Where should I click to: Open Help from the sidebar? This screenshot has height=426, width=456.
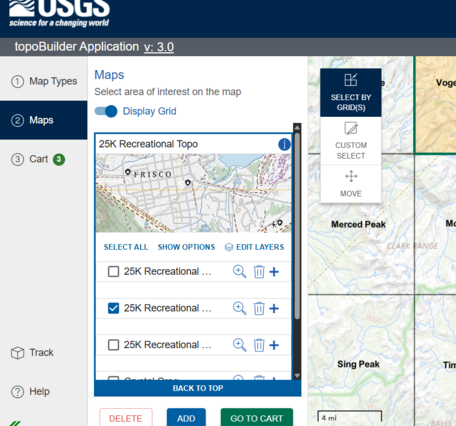click(31, 391)
